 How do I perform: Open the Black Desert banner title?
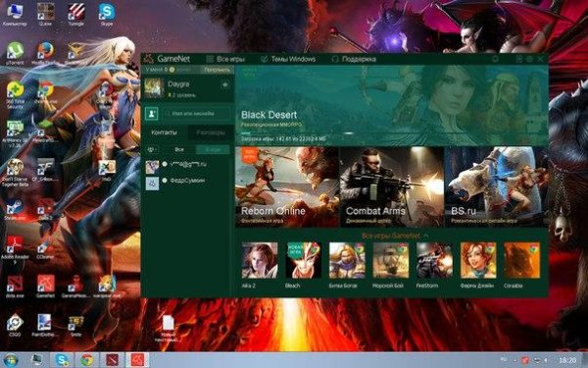(x=269, y=115)
